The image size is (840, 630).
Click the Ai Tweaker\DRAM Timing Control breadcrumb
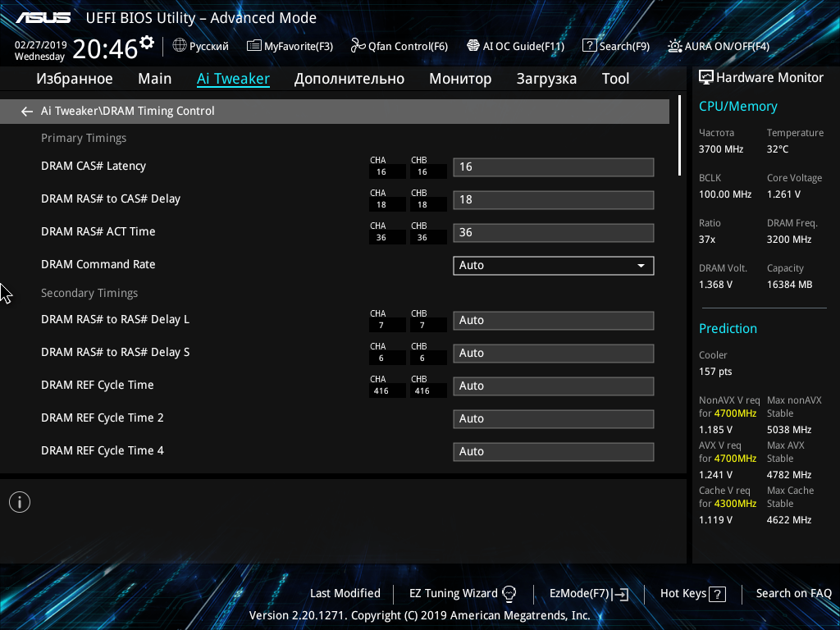click(127, 111)
